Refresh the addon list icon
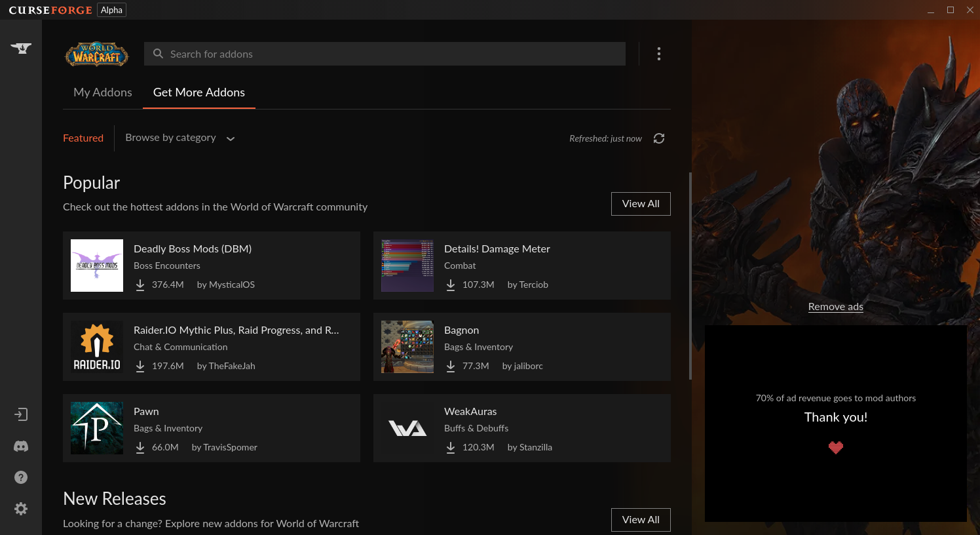The image size is (980, 535). pos(659,138)
